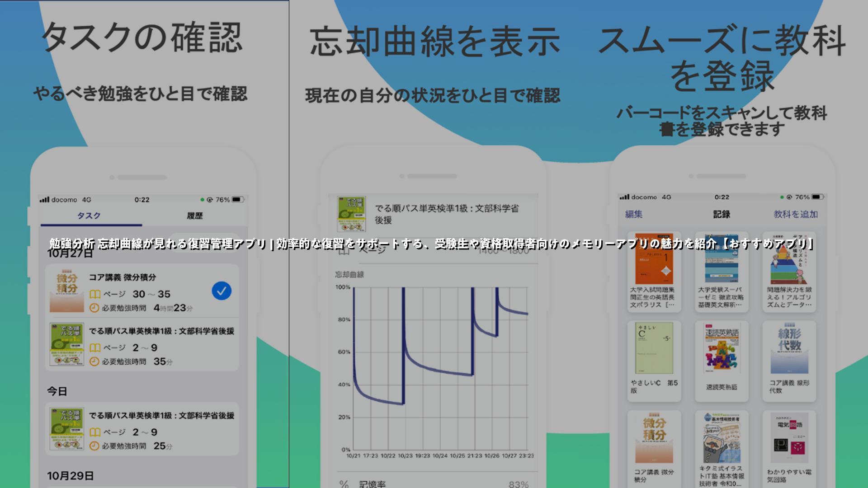This screenshot has width=868, height=488.
Task: Open the でる順パス単 cover under 今日
Action: coord(67,429)
